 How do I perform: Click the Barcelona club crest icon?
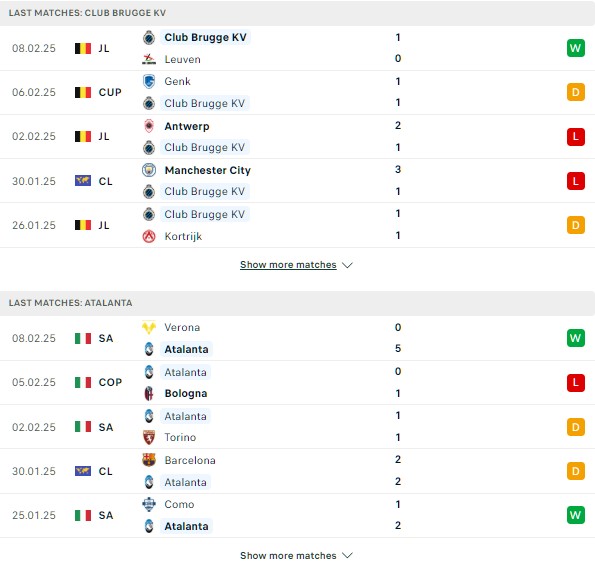(x=149, y=460)
